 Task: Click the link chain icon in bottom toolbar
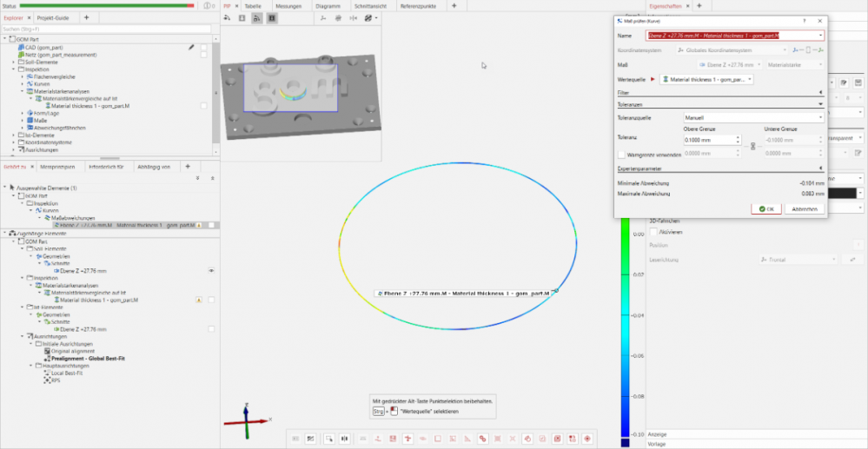click(484, 439)
